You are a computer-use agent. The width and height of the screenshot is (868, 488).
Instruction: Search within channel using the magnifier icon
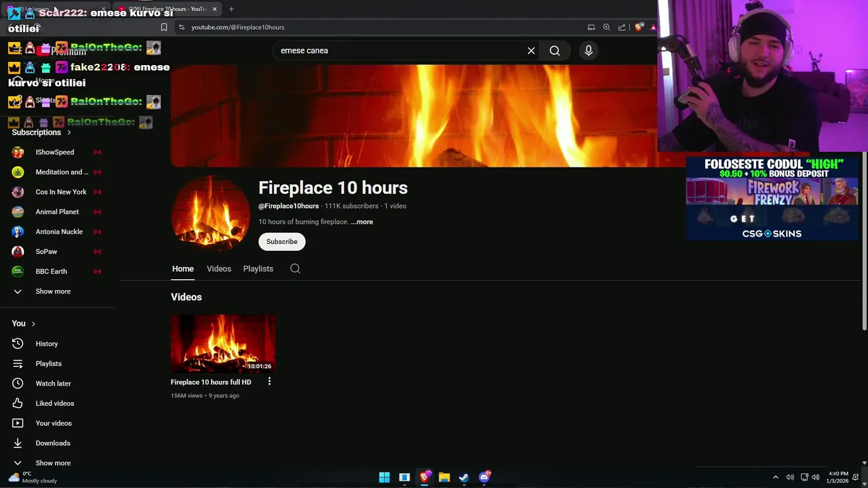295,268
